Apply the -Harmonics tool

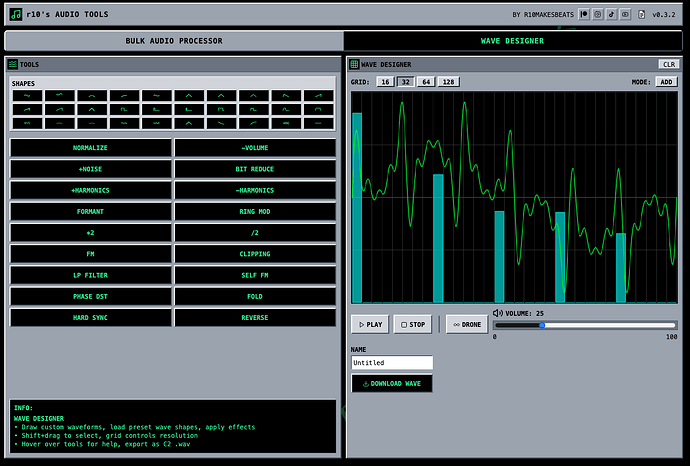(255, 191)
